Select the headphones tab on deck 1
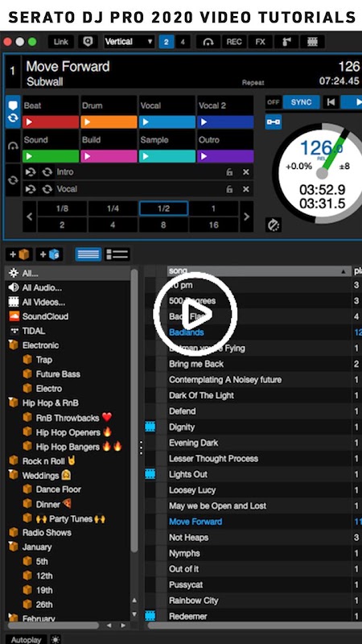The width and height of the screenshot is (362, 644). (x=13, y=147)
